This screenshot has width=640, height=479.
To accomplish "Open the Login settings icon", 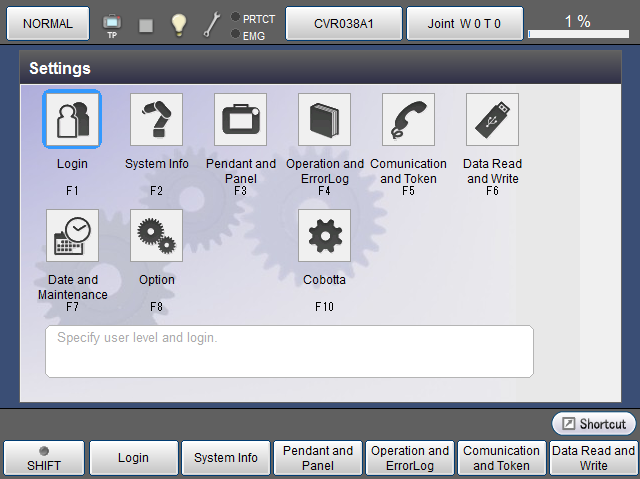I will pos(72,120).
